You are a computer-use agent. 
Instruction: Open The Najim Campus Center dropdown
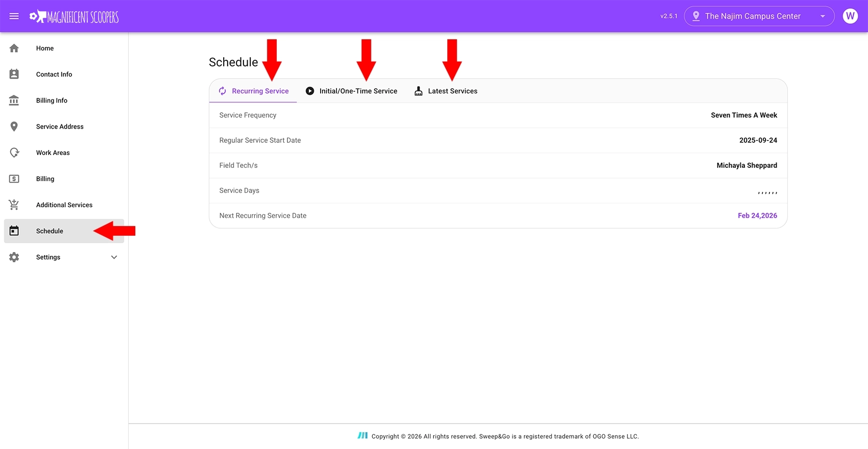(x=752, y=16)
